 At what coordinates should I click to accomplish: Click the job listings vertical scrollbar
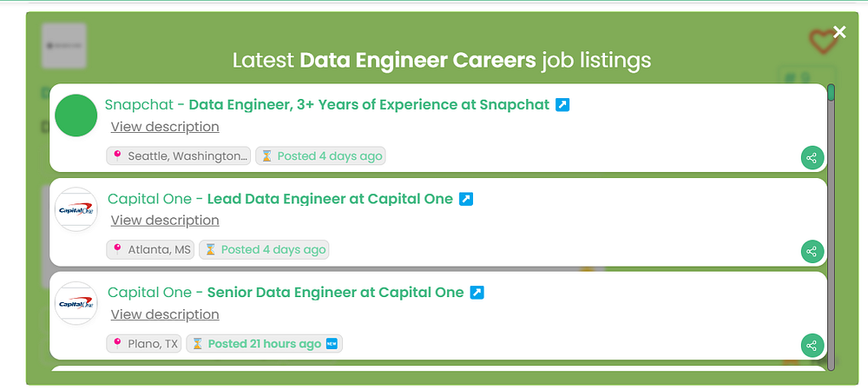click(x=832, y=226)
